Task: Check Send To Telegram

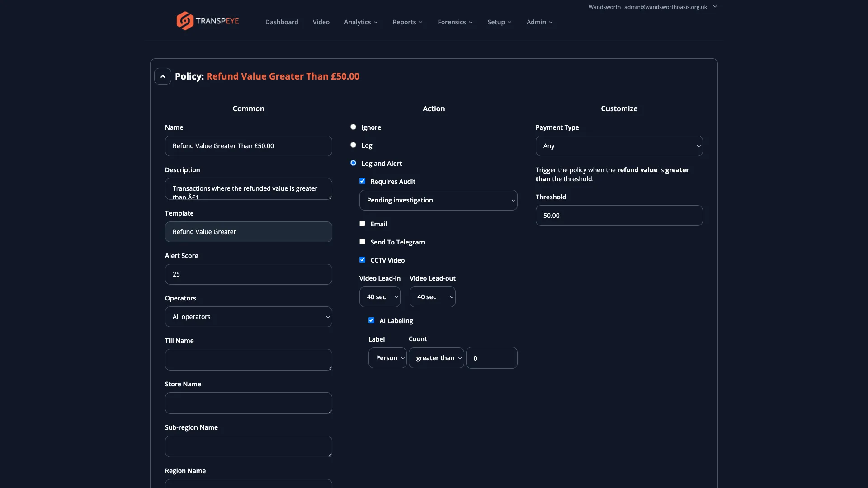Action: (362, 242)
